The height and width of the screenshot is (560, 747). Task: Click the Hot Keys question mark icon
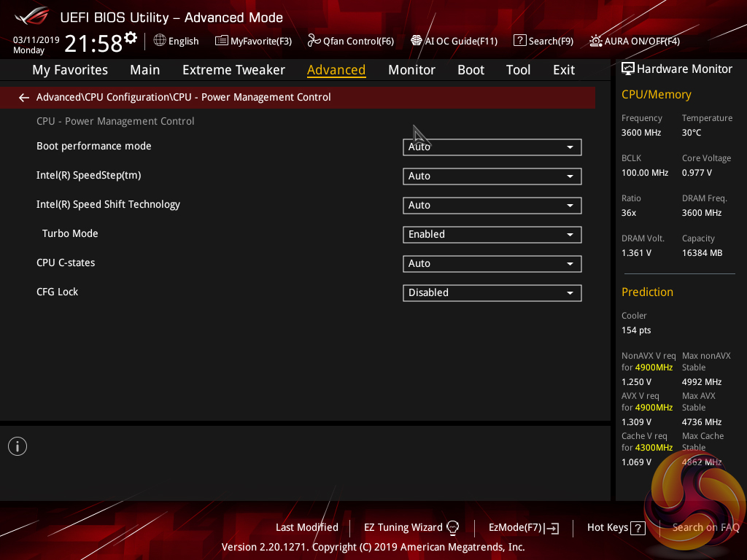click(x=638, y=528)
